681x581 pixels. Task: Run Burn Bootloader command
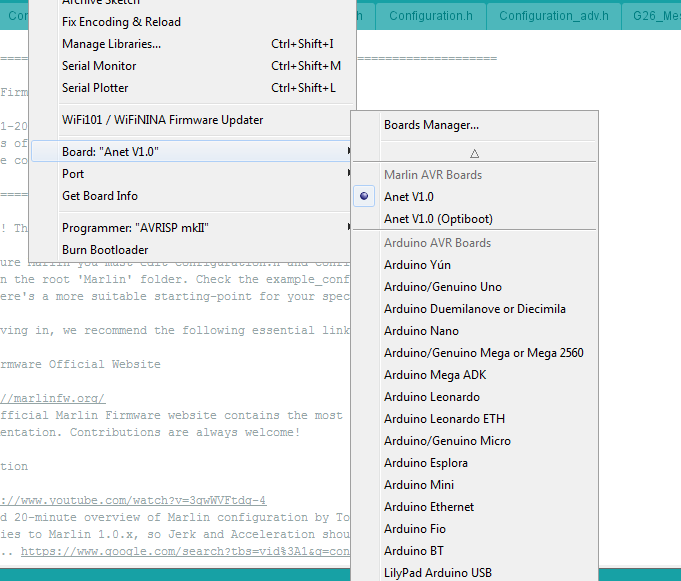pyautogui.click(x=191, y=250)
